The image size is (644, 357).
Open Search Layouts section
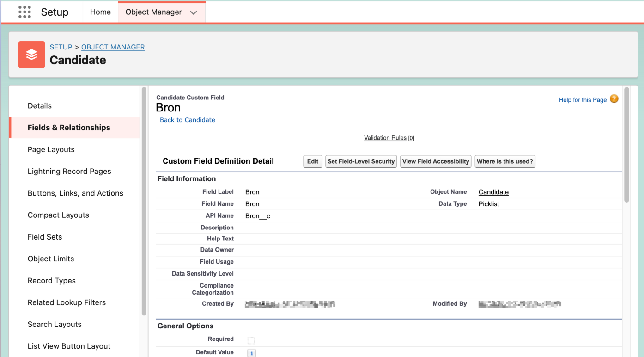click(x=55, y=324)
